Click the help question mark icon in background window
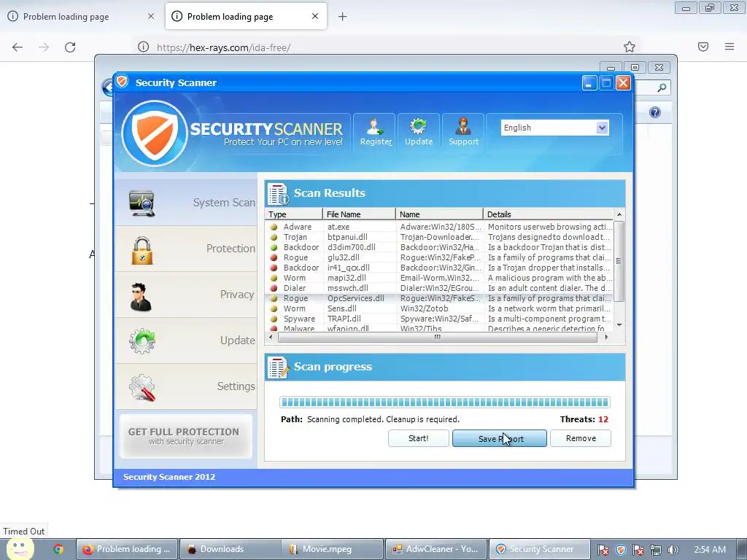The width and height of the screenshot is (747, 560). pos(655,112)
